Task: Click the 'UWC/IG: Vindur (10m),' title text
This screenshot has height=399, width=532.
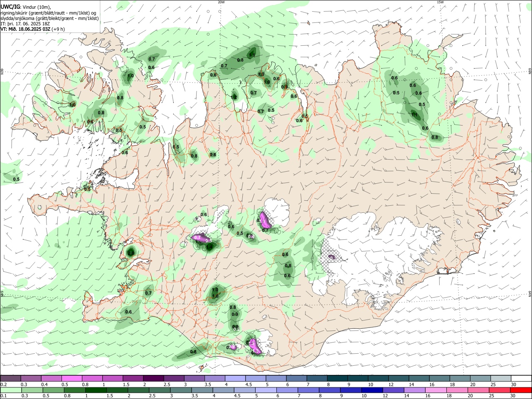Action: click(x=26, y=7)
